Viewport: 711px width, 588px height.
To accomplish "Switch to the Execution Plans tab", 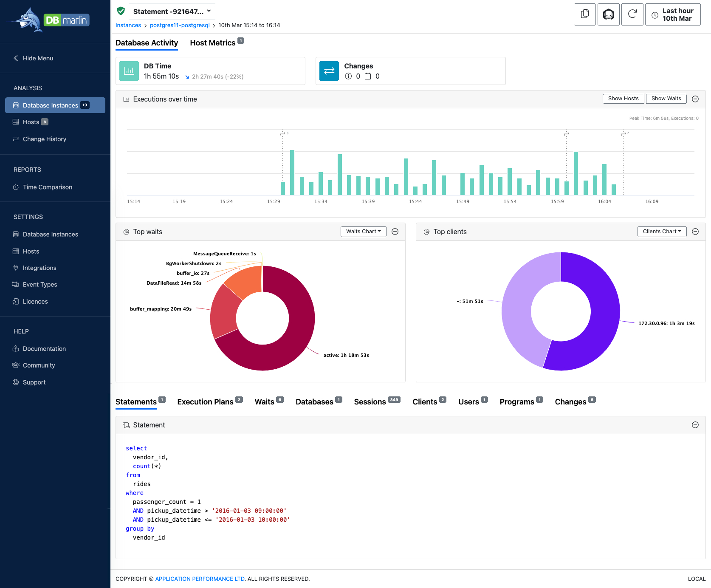I will coord(206,402).
